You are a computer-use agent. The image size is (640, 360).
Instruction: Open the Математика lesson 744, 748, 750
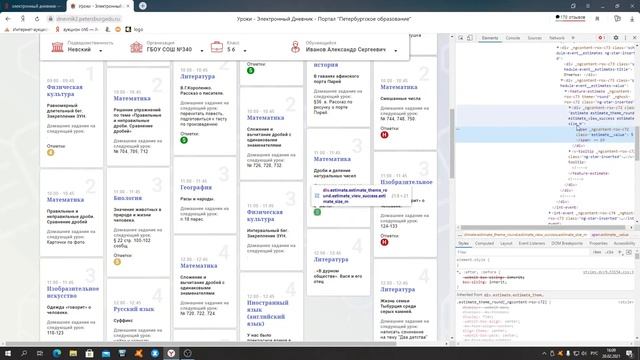(x=399, y=87)
